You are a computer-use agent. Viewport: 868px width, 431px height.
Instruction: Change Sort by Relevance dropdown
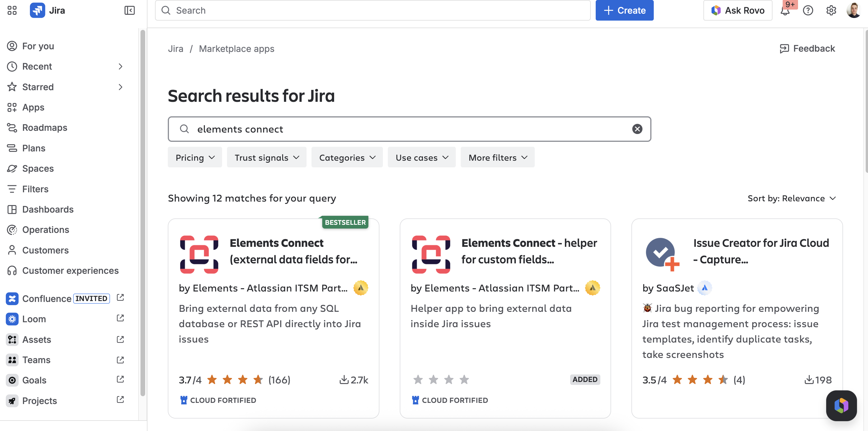tap(792, 198)
